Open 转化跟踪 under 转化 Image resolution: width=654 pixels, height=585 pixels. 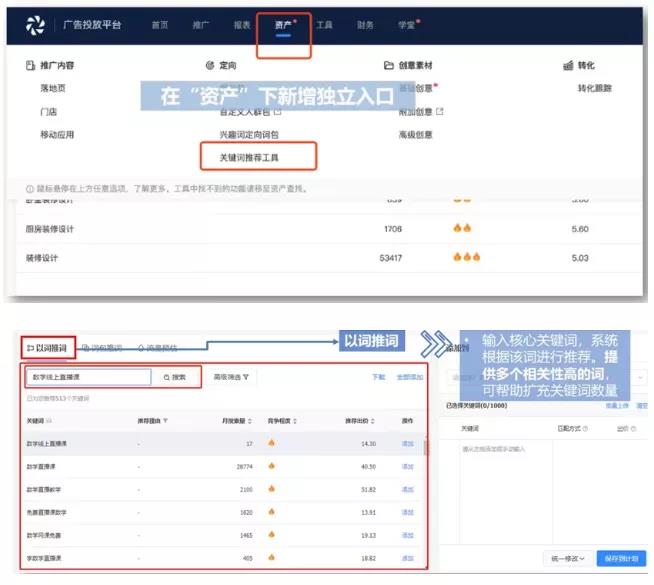point(594,88)
